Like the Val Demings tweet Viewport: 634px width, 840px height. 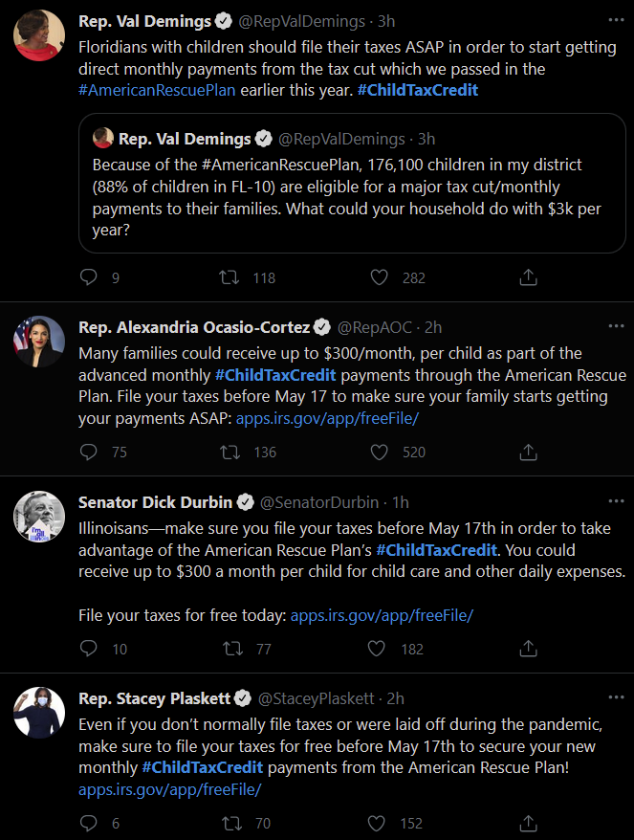tap(379, 276)
